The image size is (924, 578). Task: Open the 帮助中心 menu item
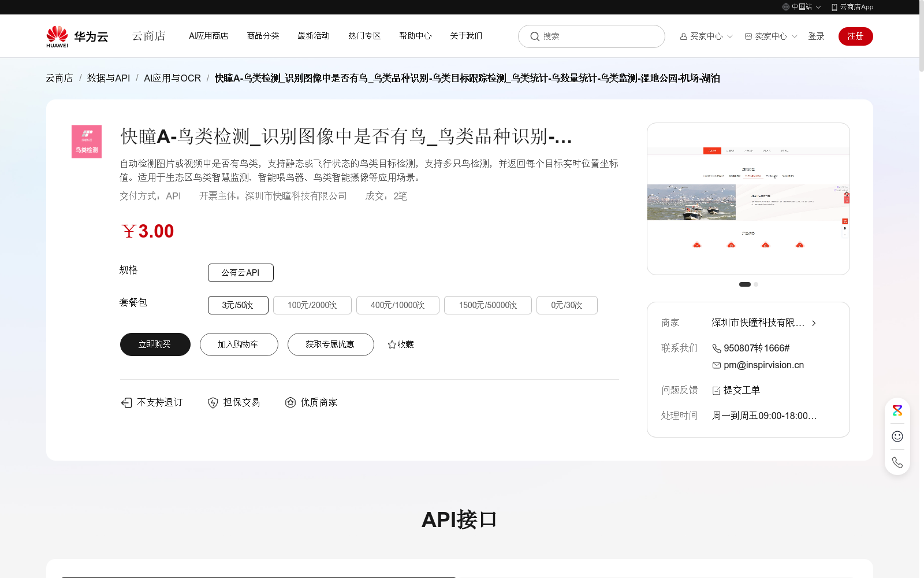click(415, 36)
